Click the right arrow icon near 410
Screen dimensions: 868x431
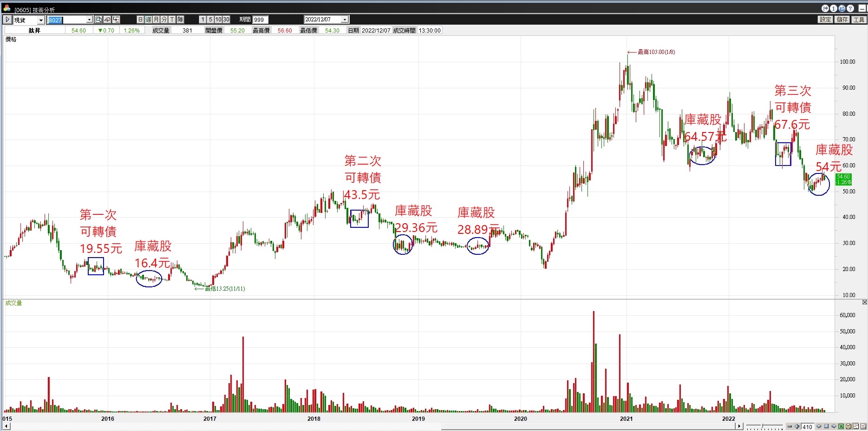coord(834,426)
